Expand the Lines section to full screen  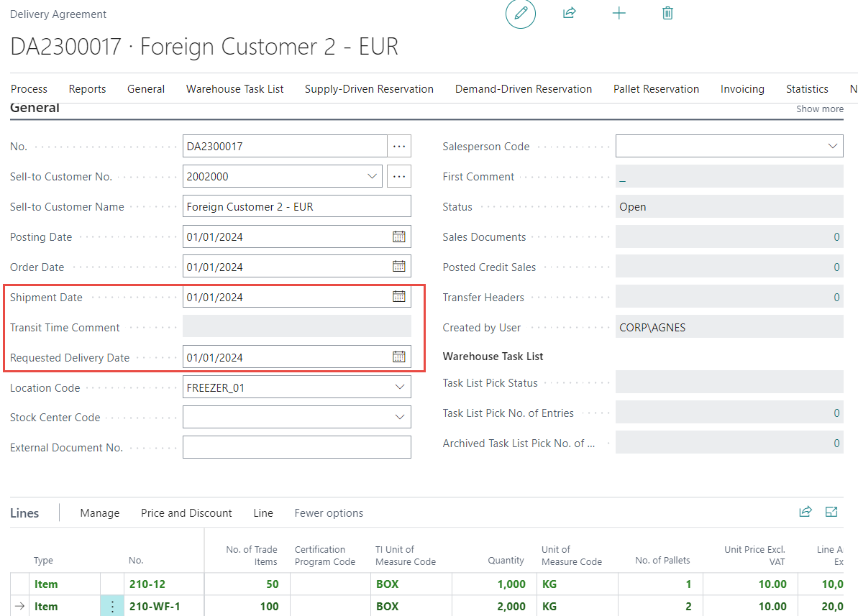(832, 512)
